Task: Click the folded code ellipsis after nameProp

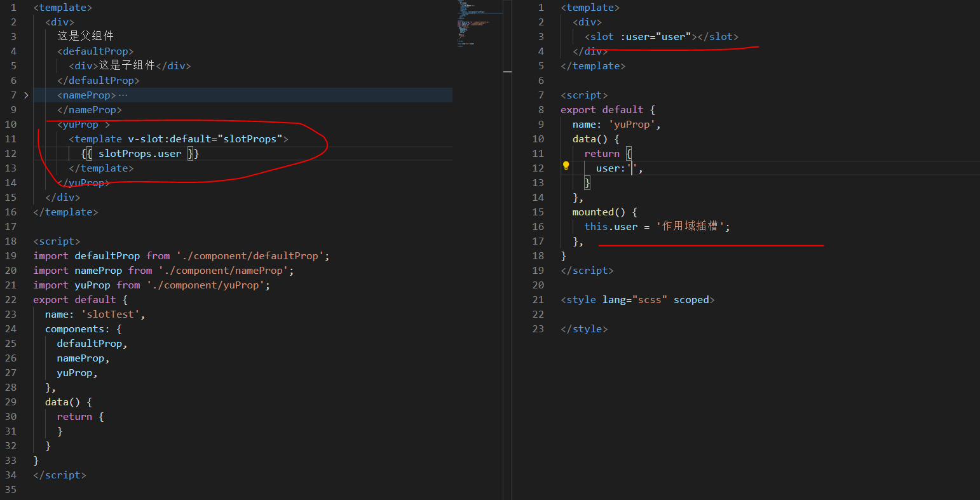Action: click(123, 95)
